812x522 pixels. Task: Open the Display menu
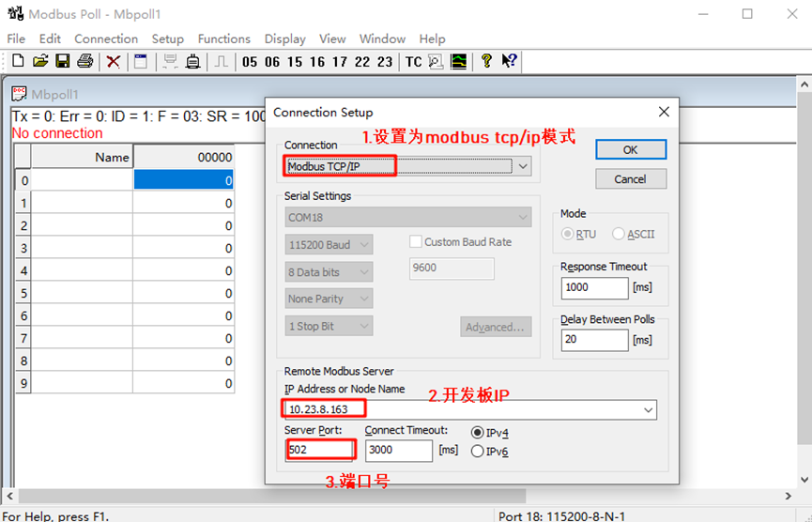(284, 38)
